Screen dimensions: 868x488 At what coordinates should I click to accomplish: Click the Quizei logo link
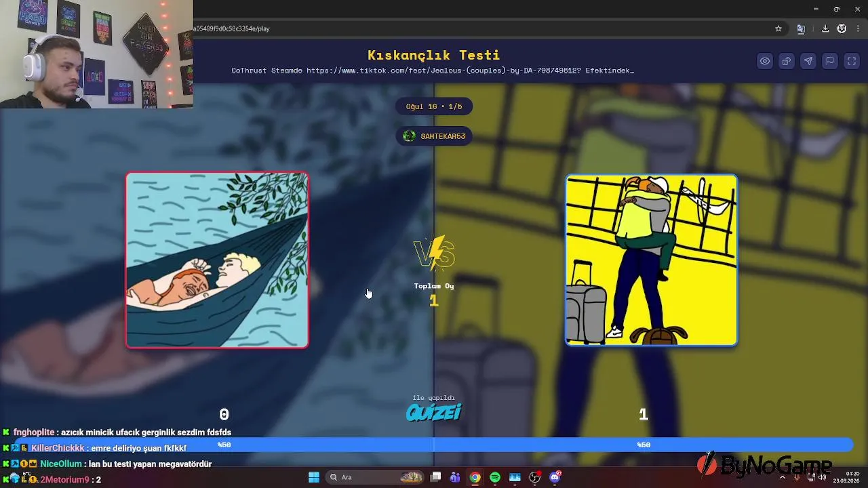(x=434, y=412)
